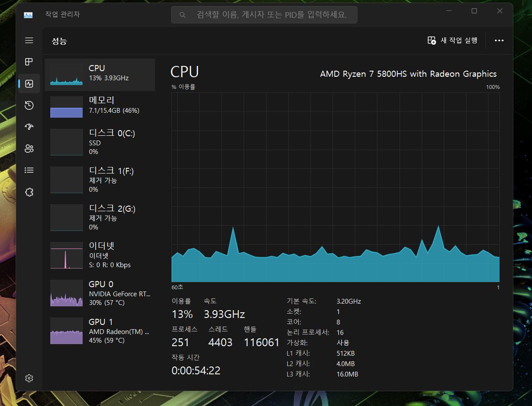
Task: Select 디스크 1(F:) entry
Action: coord(100,180)
